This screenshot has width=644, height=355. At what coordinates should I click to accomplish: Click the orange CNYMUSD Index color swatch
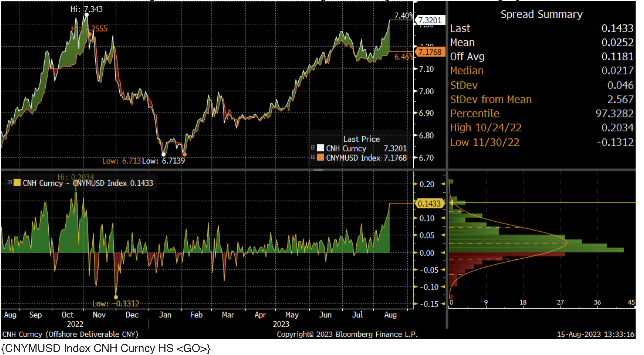pos(320,157)
